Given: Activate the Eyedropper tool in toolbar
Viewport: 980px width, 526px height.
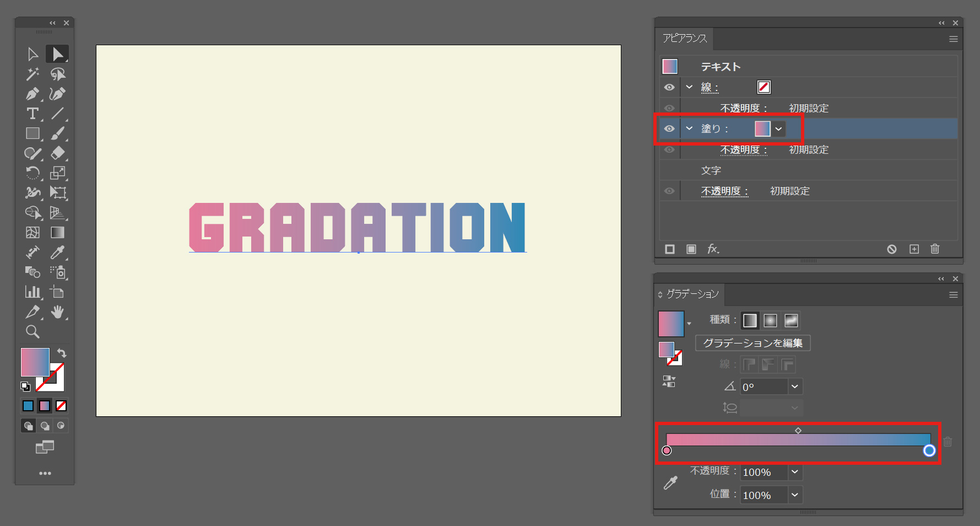Looking at the screenshot, I should point(57,253).
